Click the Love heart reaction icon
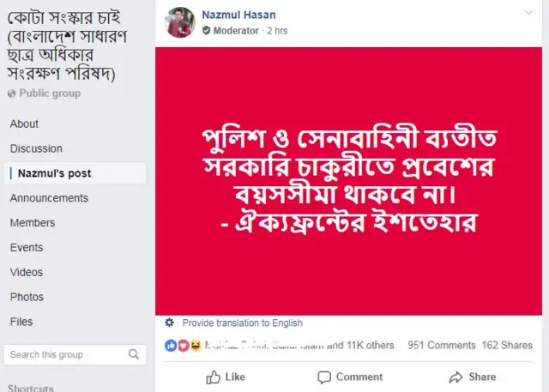 point(183,345)
